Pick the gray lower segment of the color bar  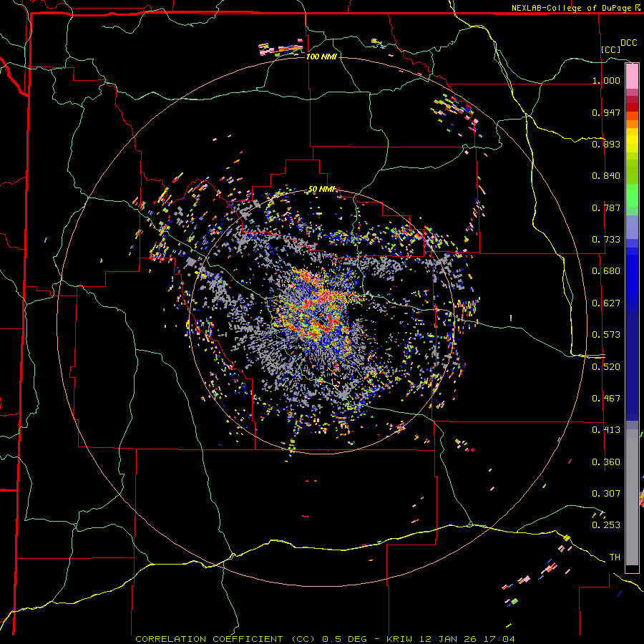click(x=632, y=497)
